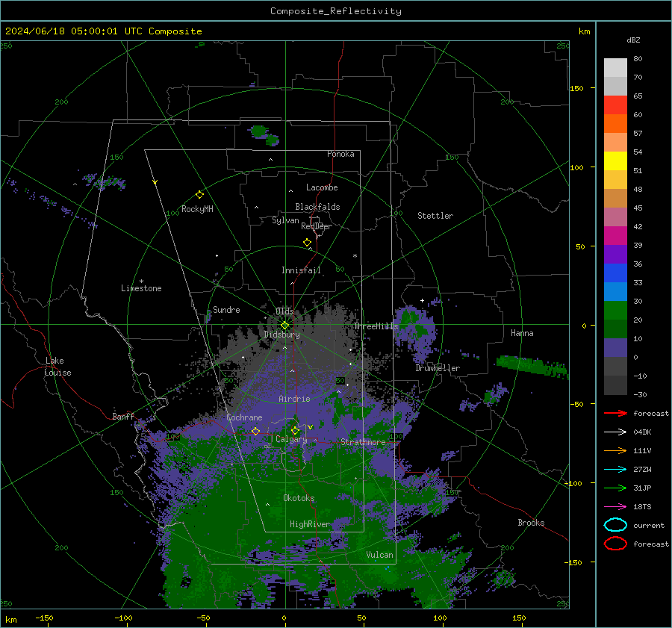Click the orange 111V arrow icon
Viewport: 672px width, 628px height.
click(615, 450)
